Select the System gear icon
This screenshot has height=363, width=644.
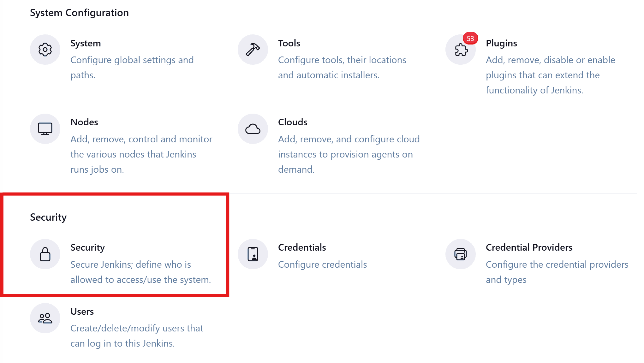pos(45,49)
